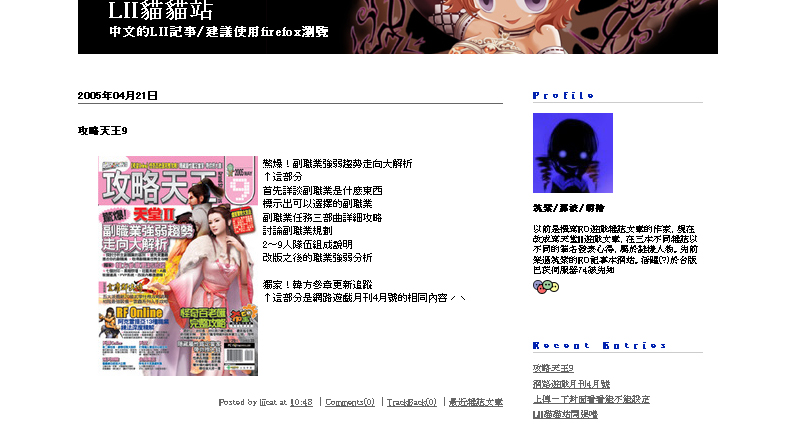Click the line 副職業任務三部曲詳細攻略
This screenshot has height=433, width=799.
click(x=322, y=218)
